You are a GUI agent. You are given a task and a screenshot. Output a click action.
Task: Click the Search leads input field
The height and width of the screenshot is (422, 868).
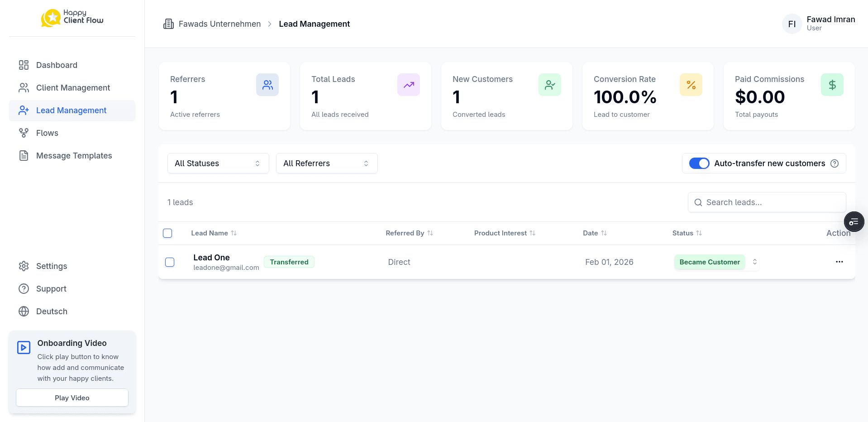(766, 202)
